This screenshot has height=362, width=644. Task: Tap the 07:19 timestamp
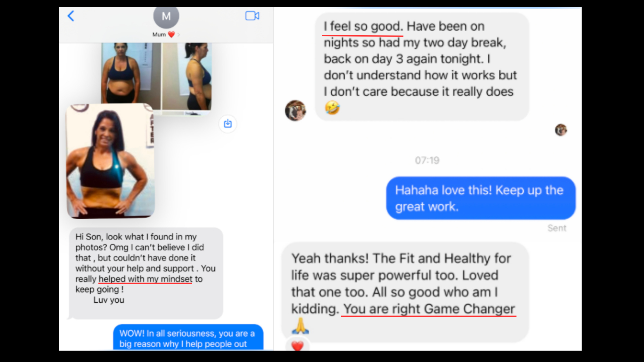(x=427, y=160)
